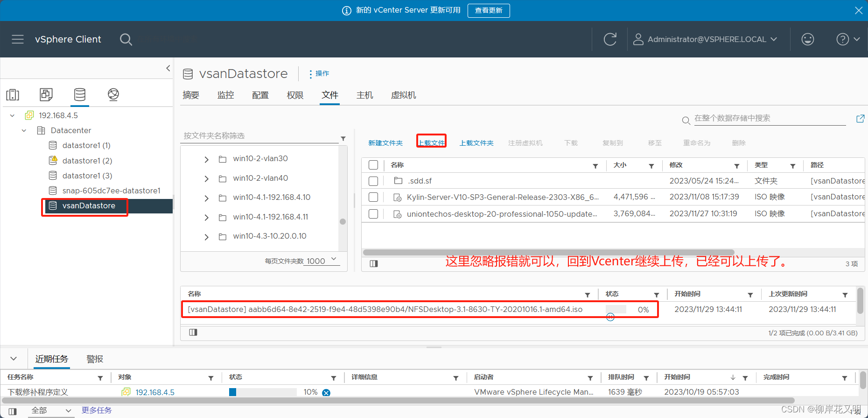The height and width of the screenshot is (418, 868).
Task: Collapse the Datacenter tree node
Action: click(24, 130)
